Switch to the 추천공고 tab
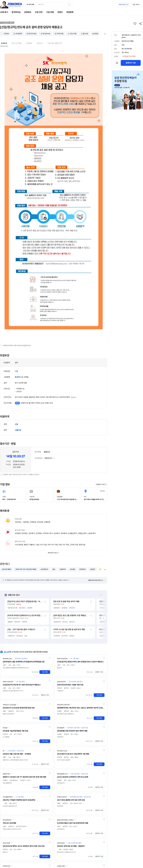This screenshot has height=868, width=143. coord(40,43)
